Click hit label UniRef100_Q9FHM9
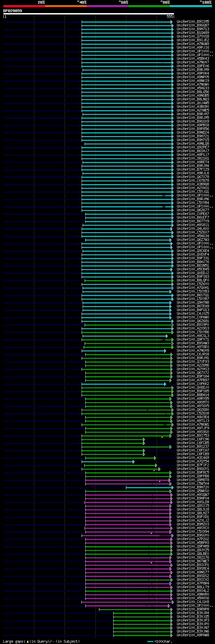The height and width of the screenshot is (644, 215). (193, 547)
